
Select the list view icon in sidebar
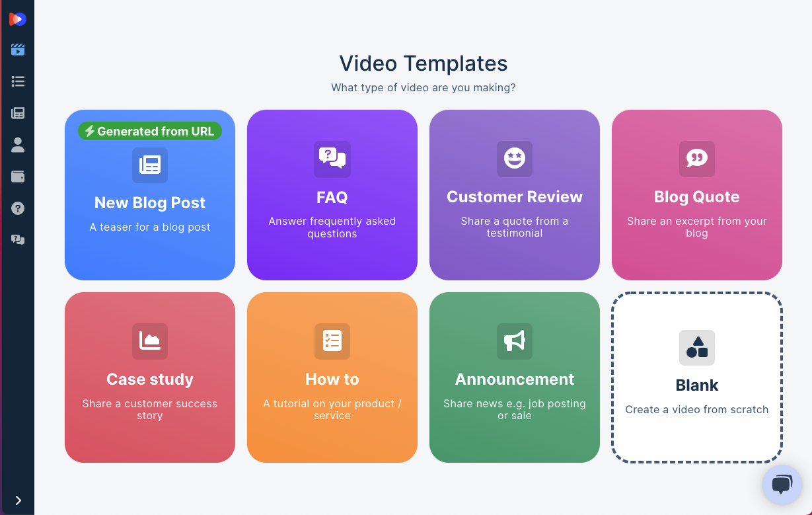pyautogui.click(x=17, y=81)
